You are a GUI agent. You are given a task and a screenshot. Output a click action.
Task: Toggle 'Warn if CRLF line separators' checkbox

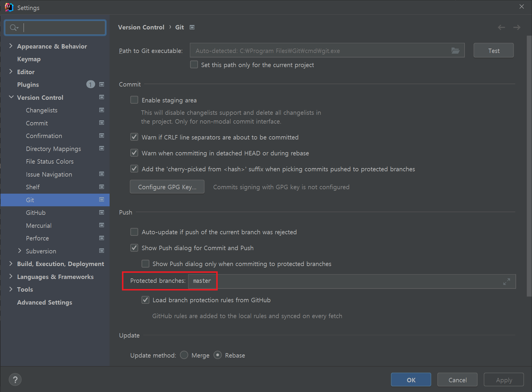134,137
